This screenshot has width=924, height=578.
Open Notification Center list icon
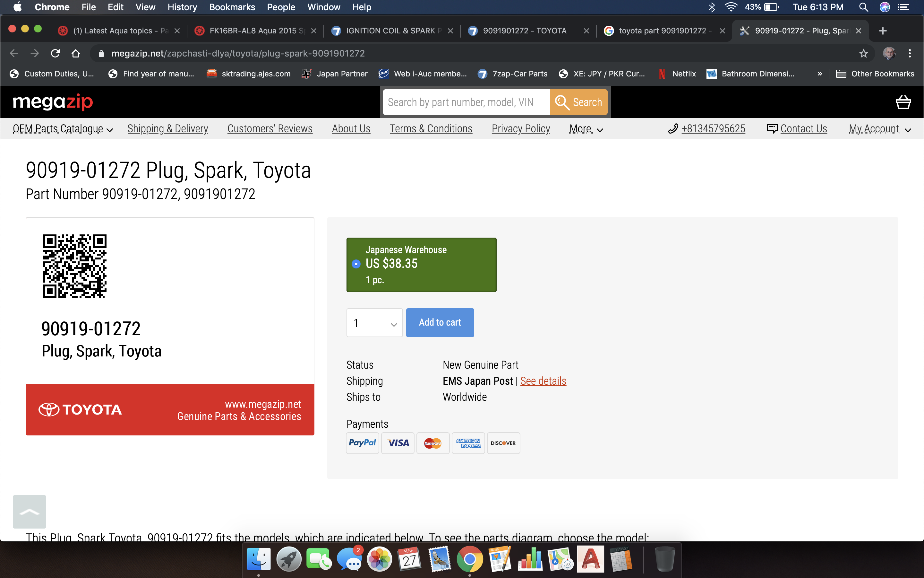click(903, 7)
